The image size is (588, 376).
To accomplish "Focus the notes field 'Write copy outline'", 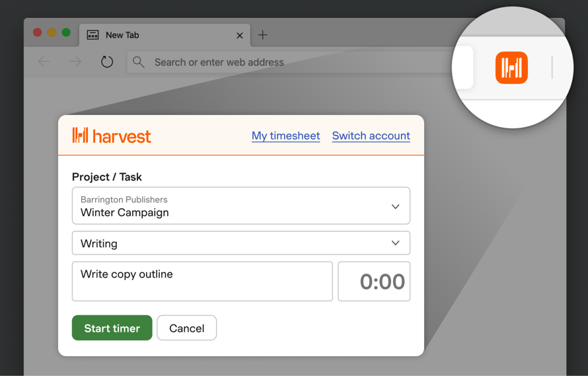I will point(202,282).
